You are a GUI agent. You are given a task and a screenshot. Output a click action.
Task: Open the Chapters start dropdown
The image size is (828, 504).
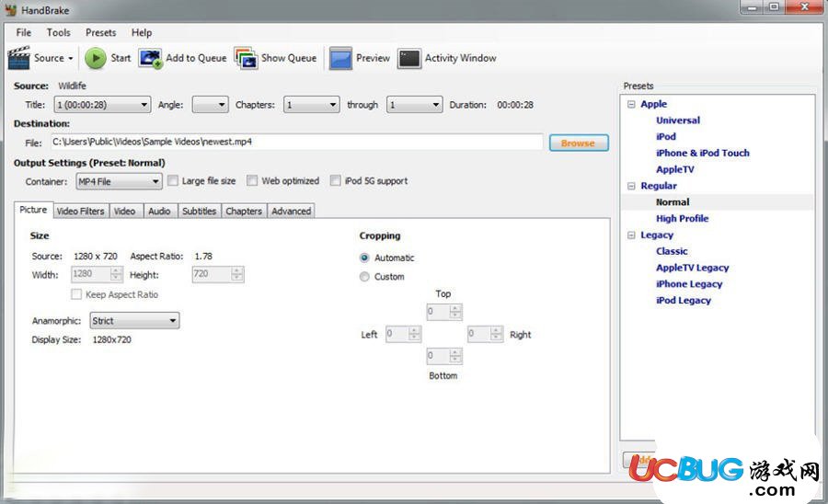click(x=312, y=105)
